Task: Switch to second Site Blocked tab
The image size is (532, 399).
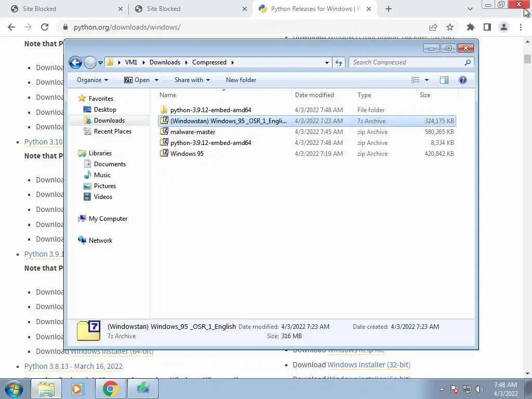Action: click(x=190, y=9)
